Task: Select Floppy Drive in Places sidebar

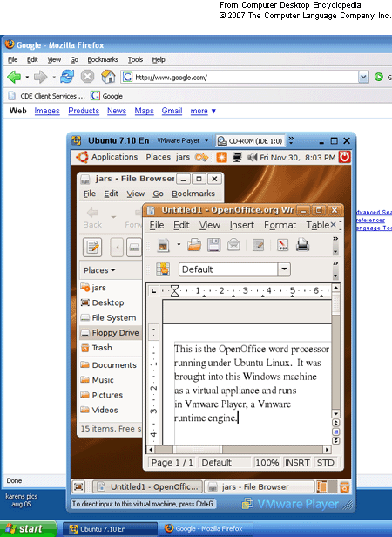Action: click(x=111, y=333)
